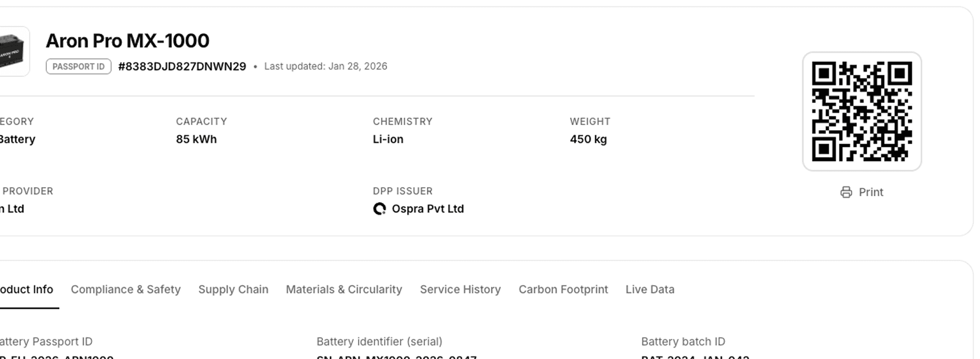Click the PASSPORT ID badge
Screen dimensions: 980x359
coord(78,66)
